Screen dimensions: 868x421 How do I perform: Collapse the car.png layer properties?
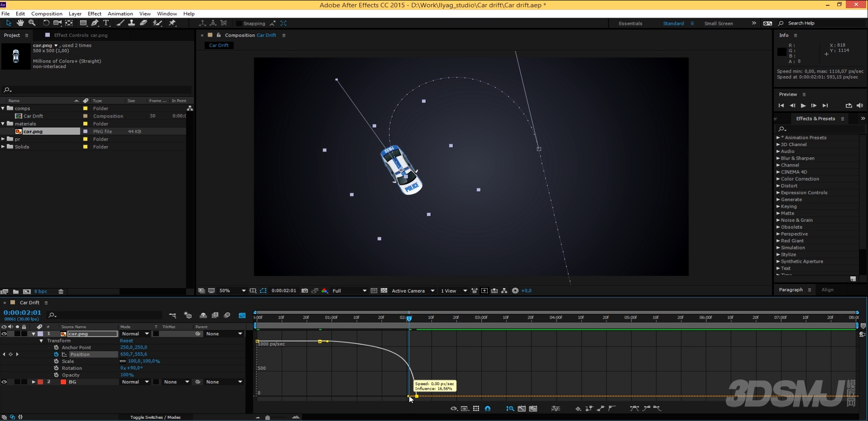(x=34, y=334)
